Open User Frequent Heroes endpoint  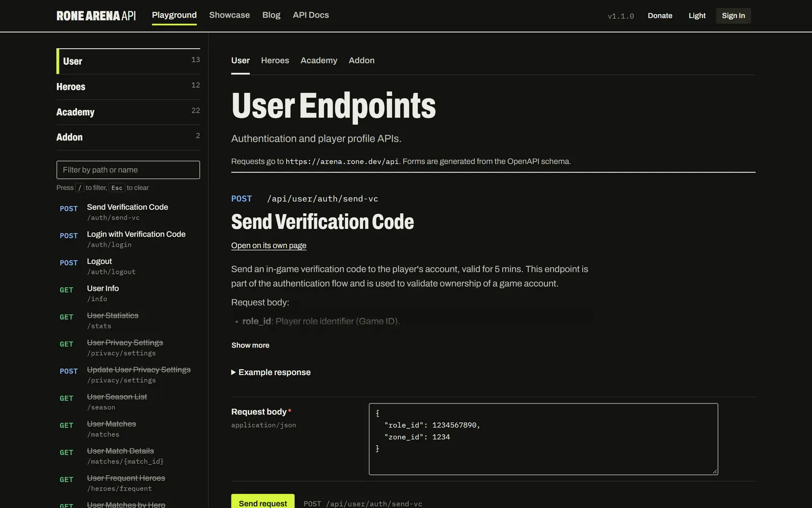click(x=128, y=483)
